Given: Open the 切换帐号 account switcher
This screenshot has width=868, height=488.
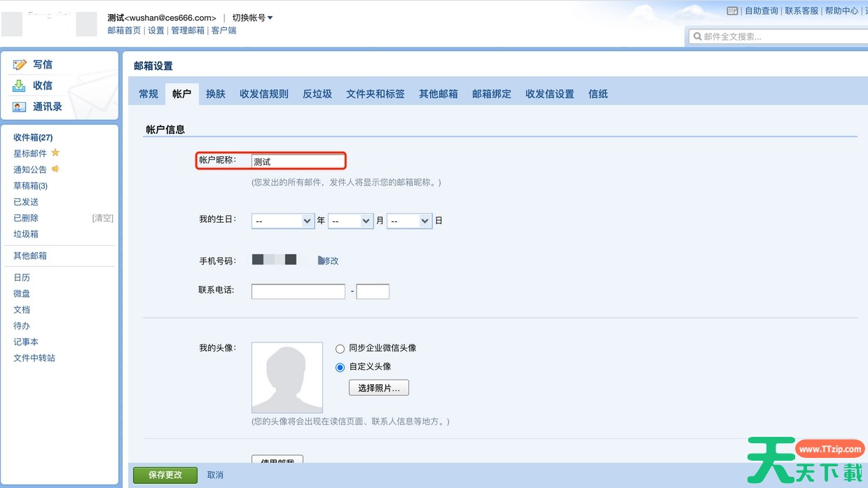Looking at the screenshot, I should pyautogui.click(x=249, y=17).
